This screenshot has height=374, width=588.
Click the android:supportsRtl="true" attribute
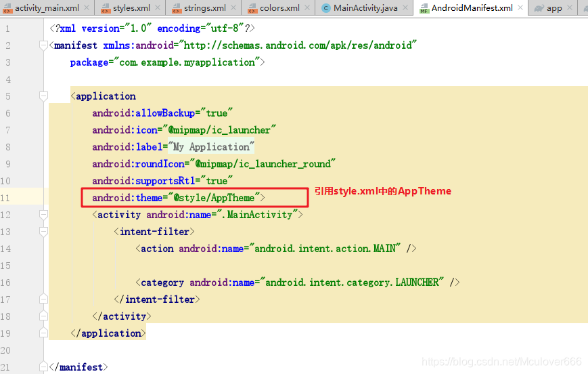[162, 181]
